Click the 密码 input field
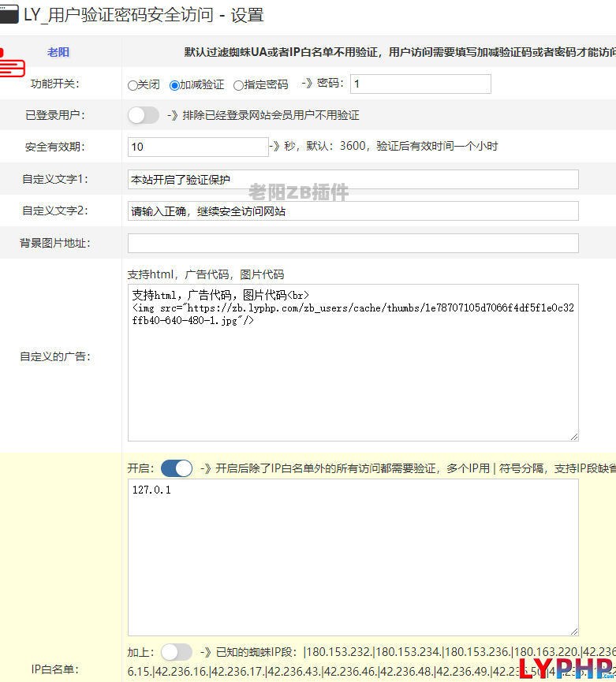The width and height of the screenshot is (616, 682). pyautogui.click(x=420, y=84)
